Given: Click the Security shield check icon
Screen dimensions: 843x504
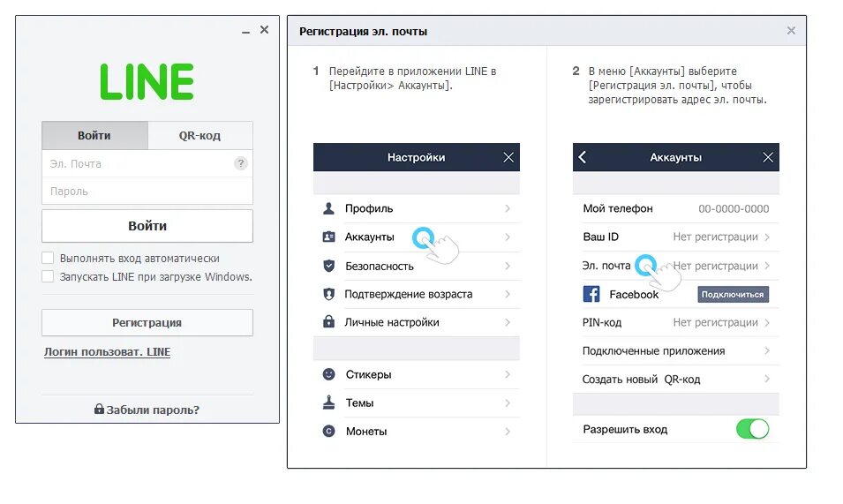Looking at the screenshot, I should (x=329, y=266).
